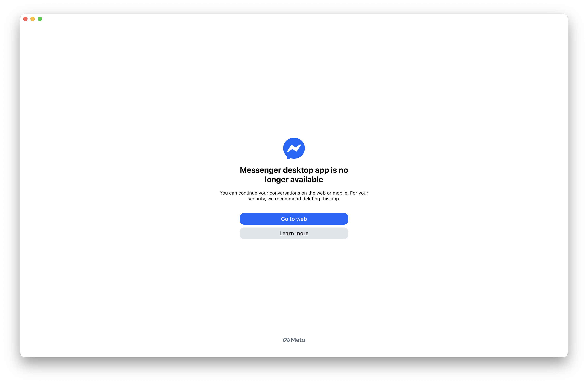Close the window with the red button
The width and height of the screenshot is (588, 384).
pyautogui.click(x=25, y=19)
